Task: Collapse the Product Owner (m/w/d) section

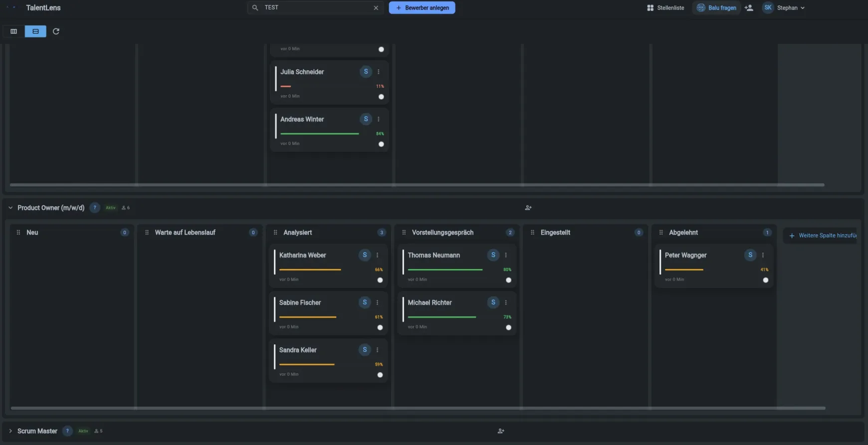Action: [10, 208]
